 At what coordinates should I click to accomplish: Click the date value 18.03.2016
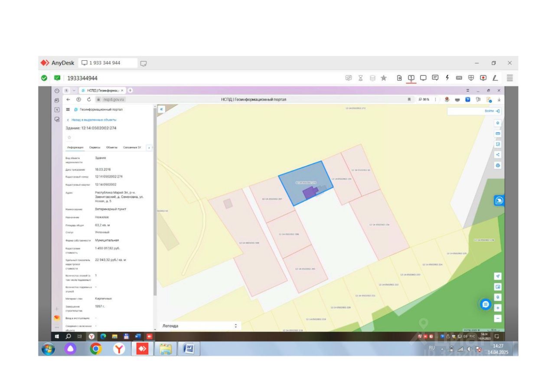pos(103,169)
